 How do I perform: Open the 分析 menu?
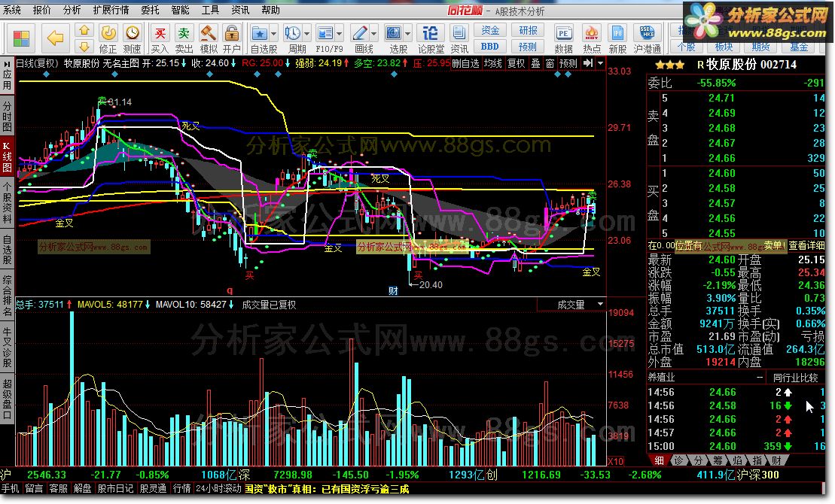pyautogui.click(x=72, y=10)
